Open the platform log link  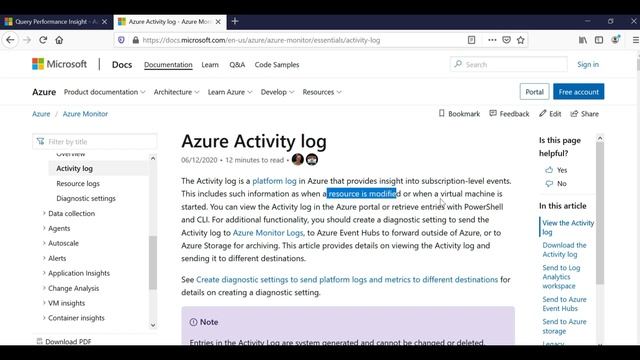click(x=274, y=181)
